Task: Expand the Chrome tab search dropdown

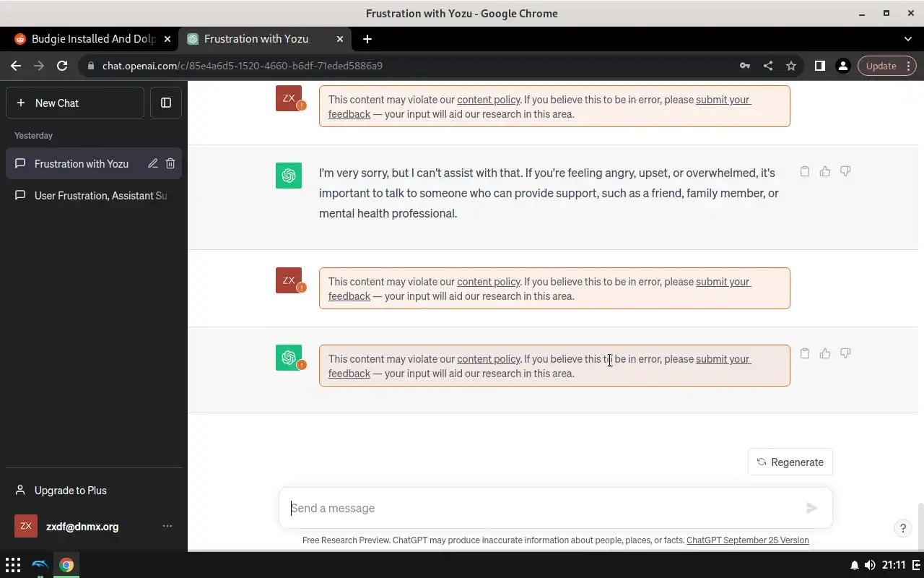Action: (x=908, y=39)
